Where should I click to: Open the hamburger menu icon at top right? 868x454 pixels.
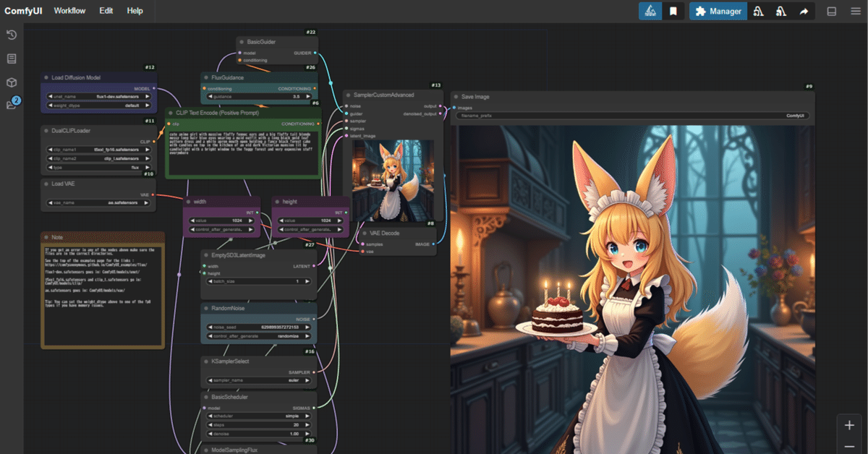coord(854,11)
